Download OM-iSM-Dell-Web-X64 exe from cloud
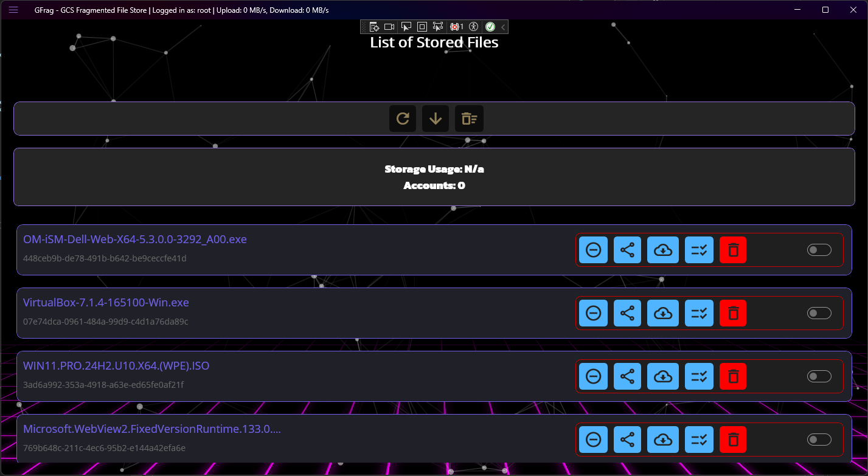The width and height of the screenshot is (868, 476). click(663, 250)
